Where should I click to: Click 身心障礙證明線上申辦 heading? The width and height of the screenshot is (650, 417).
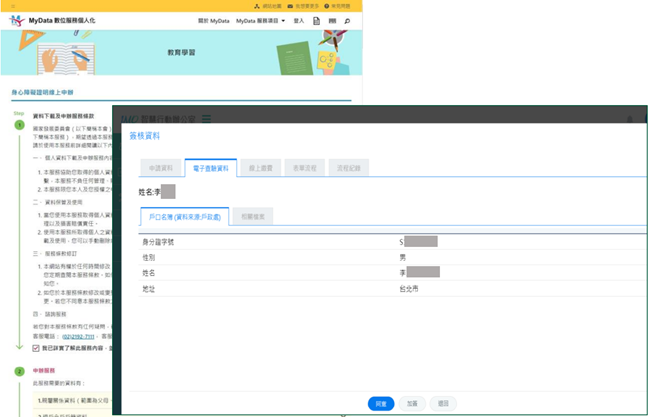tap(42, 92)
